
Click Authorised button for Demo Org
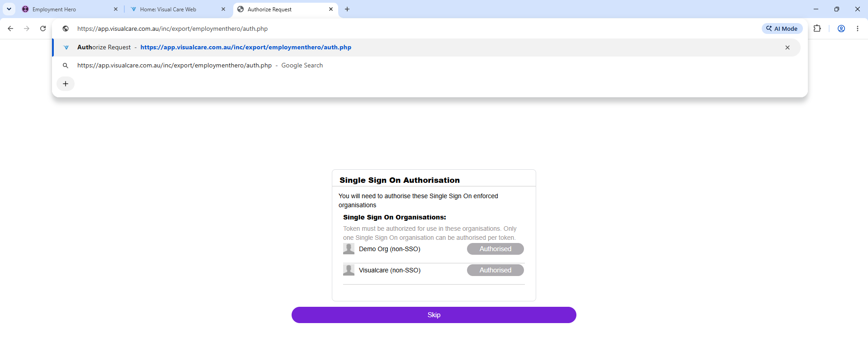tap(495, 249)
